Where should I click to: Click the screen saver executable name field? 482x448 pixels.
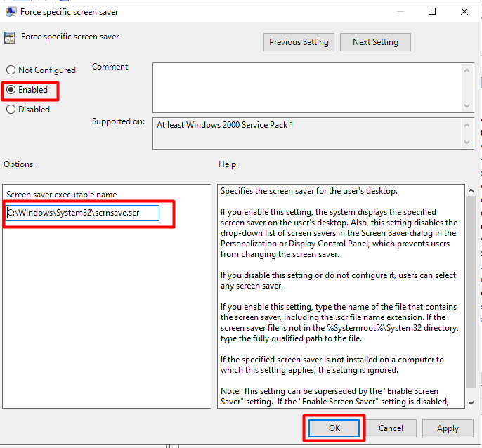(x=82, y=213)
